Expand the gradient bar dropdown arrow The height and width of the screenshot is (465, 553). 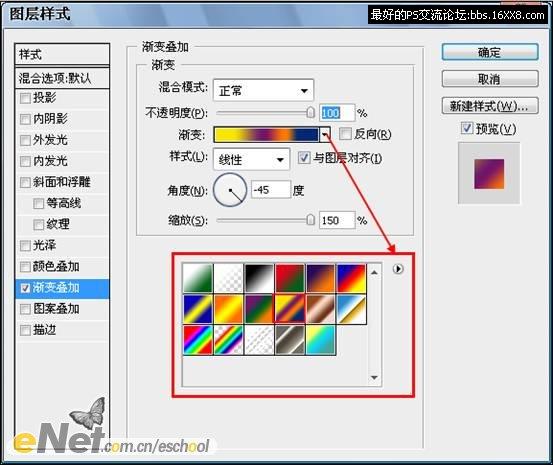tap(325, 134)
